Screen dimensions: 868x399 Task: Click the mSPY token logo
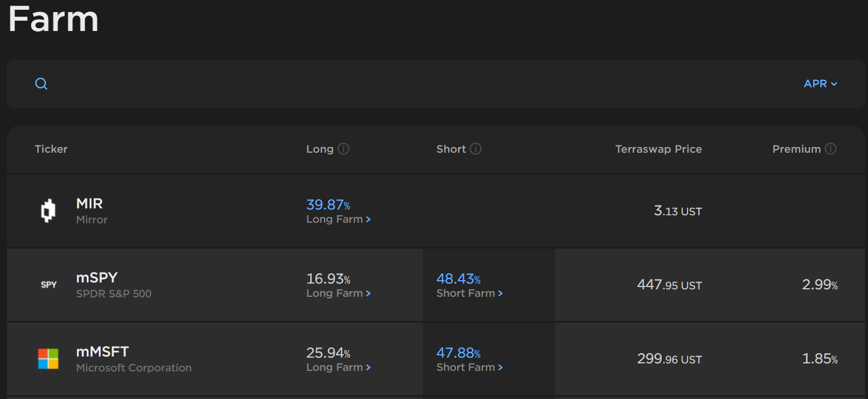pyautogui.click(x=49, y=285)
